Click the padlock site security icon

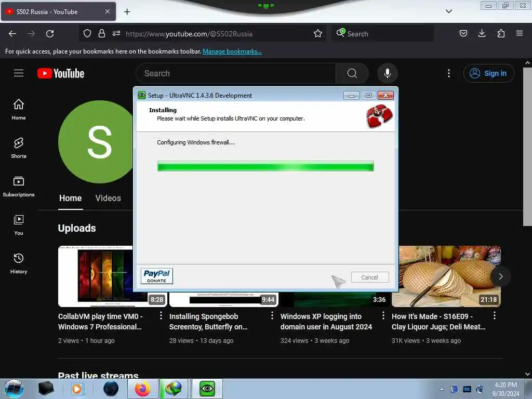click(101, 33)
